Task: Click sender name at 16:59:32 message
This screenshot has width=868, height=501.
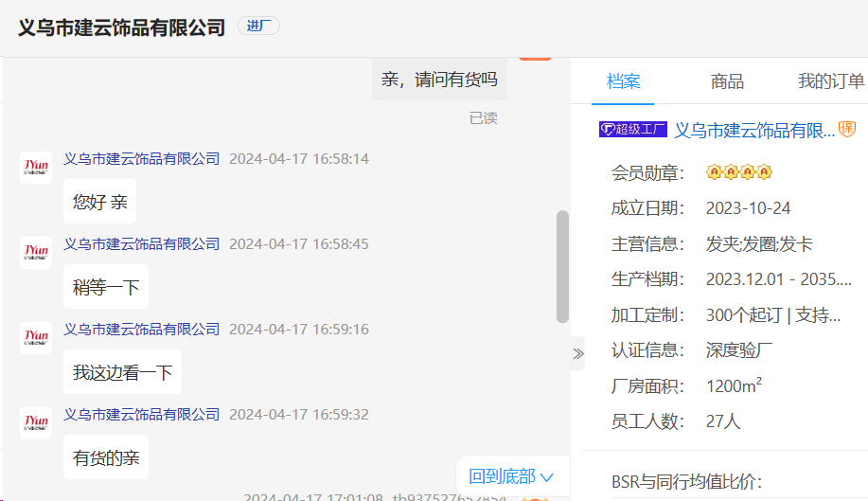Action: point(142,415)
